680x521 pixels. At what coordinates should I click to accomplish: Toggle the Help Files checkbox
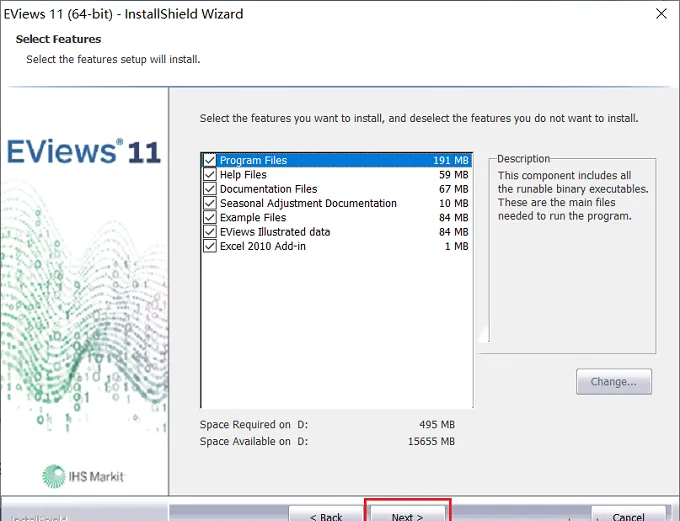tap(210, 174)
